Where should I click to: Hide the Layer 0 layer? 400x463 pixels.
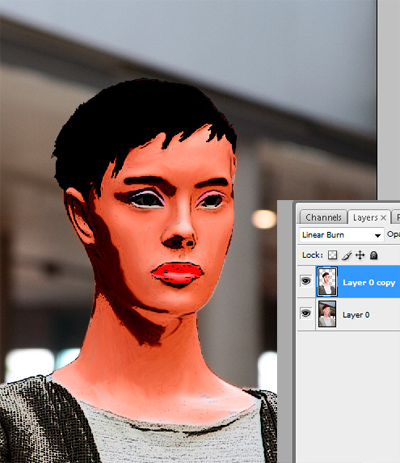coord(306,313)
